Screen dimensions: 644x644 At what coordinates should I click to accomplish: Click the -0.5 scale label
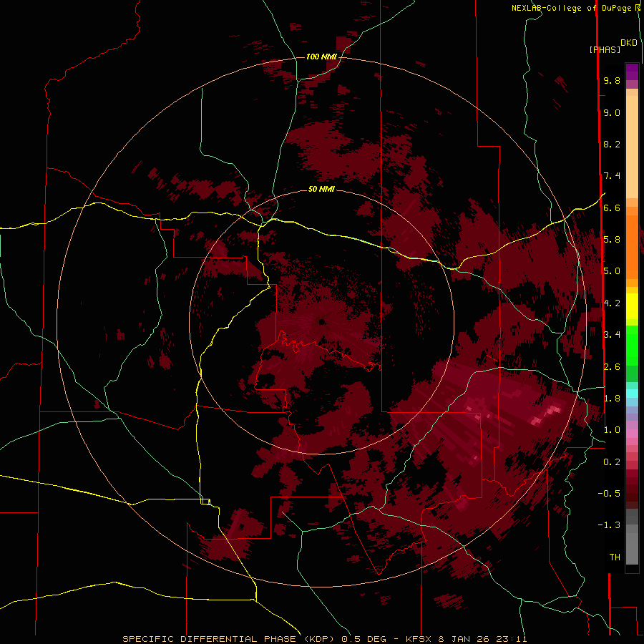(x=609, y=494)
